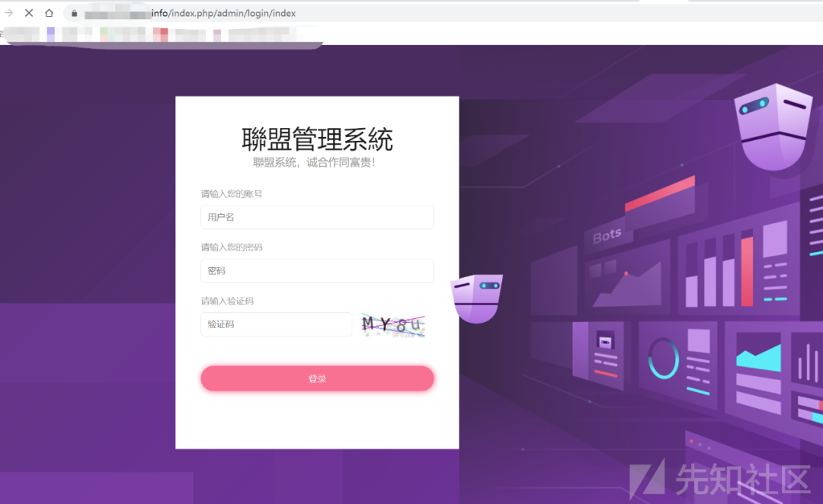This screenshot has height=504, width=823.
Task: Click the small floating robot beside the form
Action: [476, 295]
